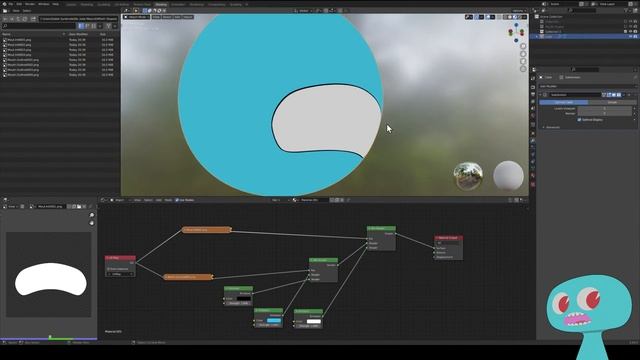Screen dimensions: 640x360
Task: Toggle From Instancer on UV Map node
Action: tap(109, 269)
